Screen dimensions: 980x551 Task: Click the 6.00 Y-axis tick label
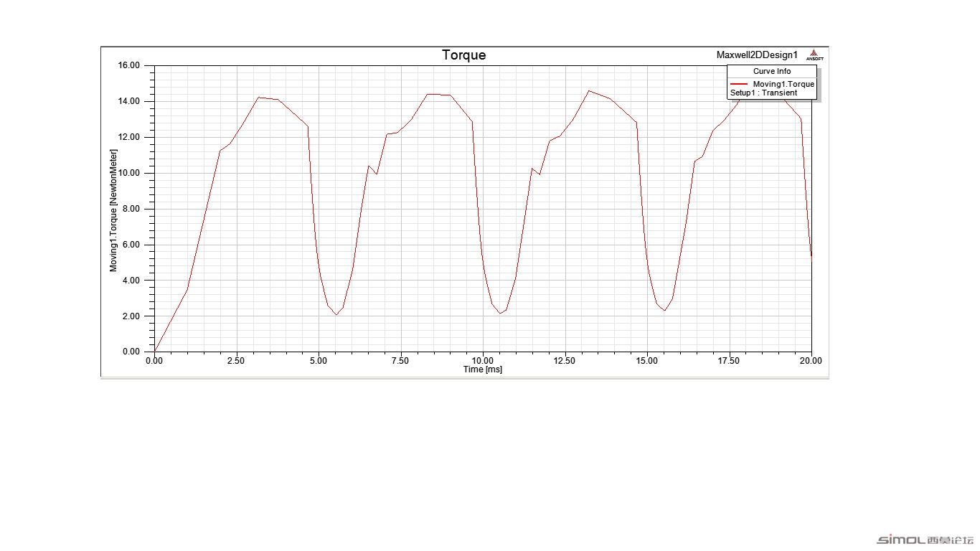[x=132, y=245]
